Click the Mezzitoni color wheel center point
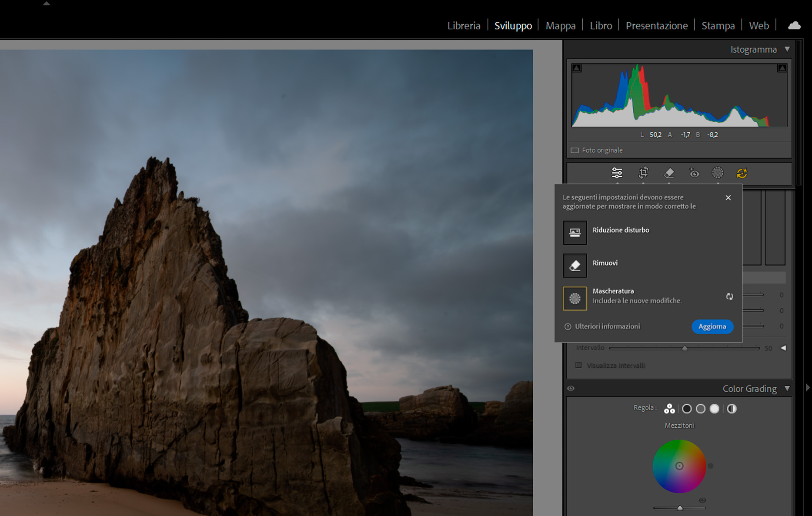This screenshot has height=516, width=812. [x=679, y=466]
